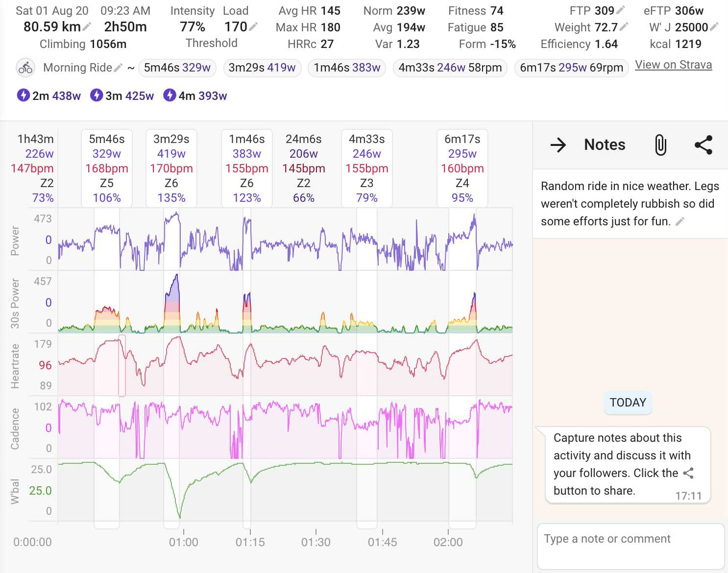Select the 3m29s 419w interval chip
Image resolution: width=728 pixels, height=573 pixels.
tap(262, 68)
